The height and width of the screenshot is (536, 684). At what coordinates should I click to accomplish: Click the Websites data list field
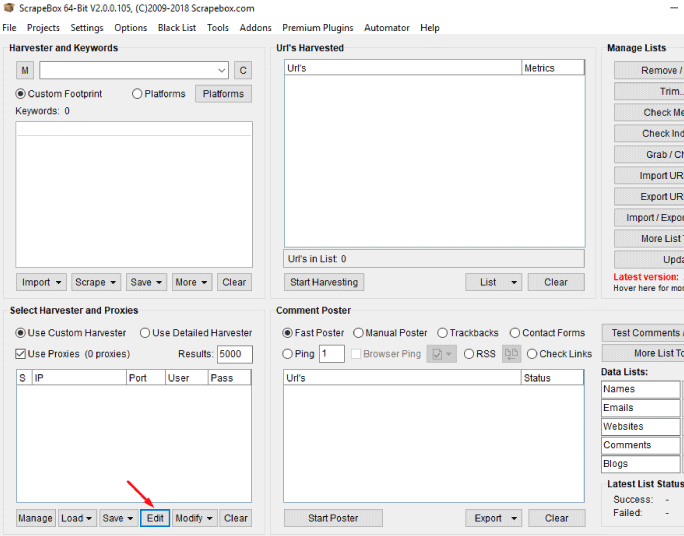click(x=640, y=427)
